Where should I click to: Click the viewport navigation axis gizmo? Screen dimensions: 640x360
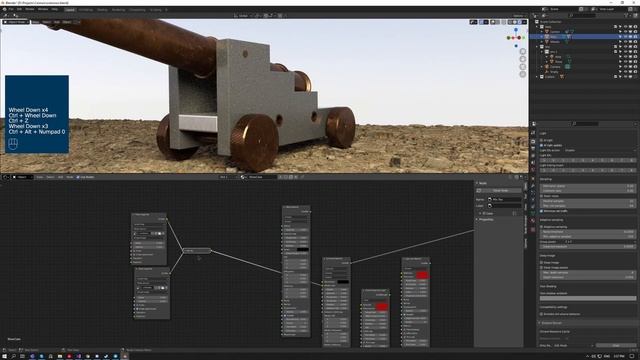(x=516, y=38)
